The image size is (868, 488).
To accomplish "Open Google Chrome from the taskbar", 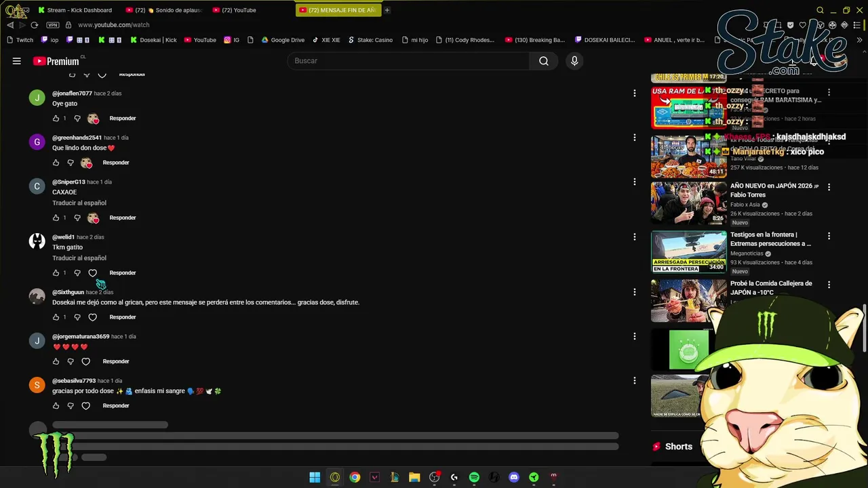I will tap(355, 477).
